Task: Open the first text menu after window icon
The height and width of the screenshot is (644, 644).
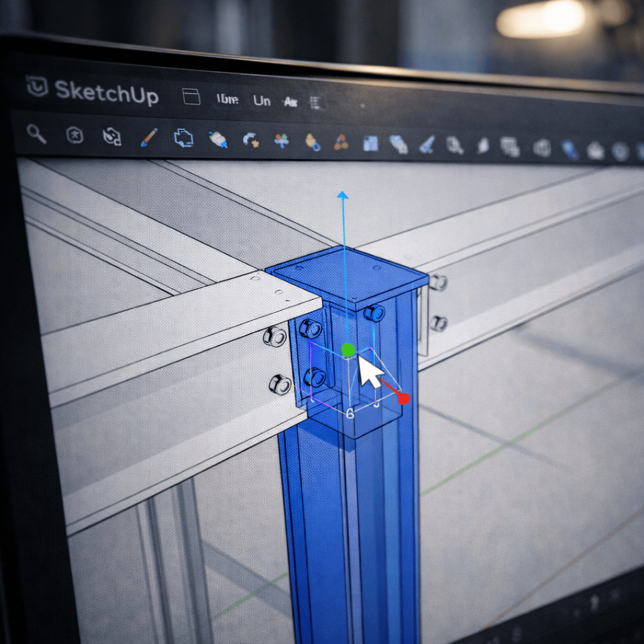Action: tap(228, 99)
